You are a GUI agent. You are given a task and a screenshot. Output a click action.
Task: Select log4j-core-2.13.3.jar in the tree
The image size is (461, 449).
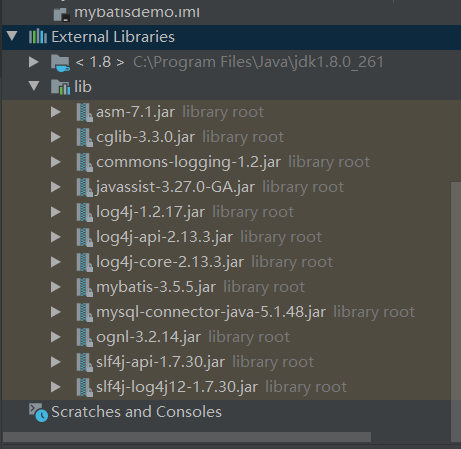click(x=170, y=262)
